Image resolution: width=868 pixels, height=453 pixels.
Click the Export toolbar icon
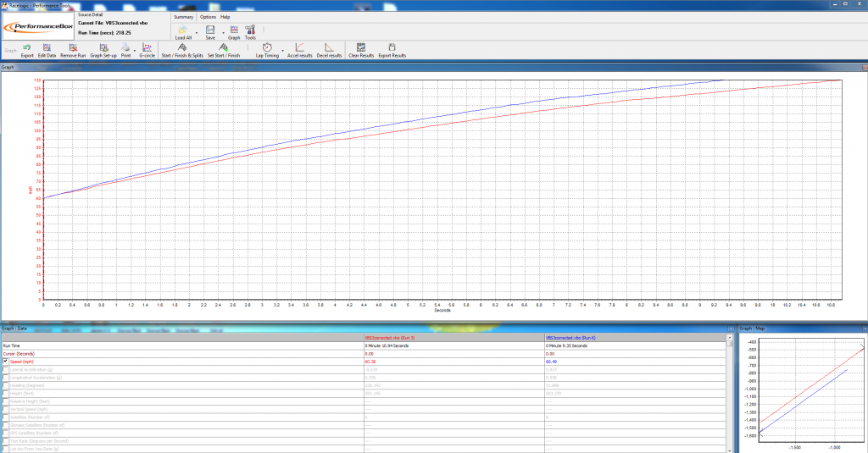coord(26,48)
